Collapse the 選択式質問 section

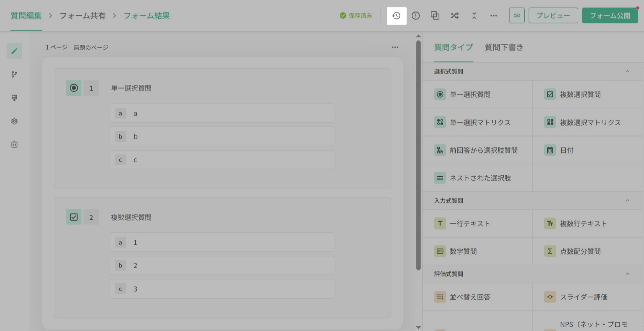point(628,71)
